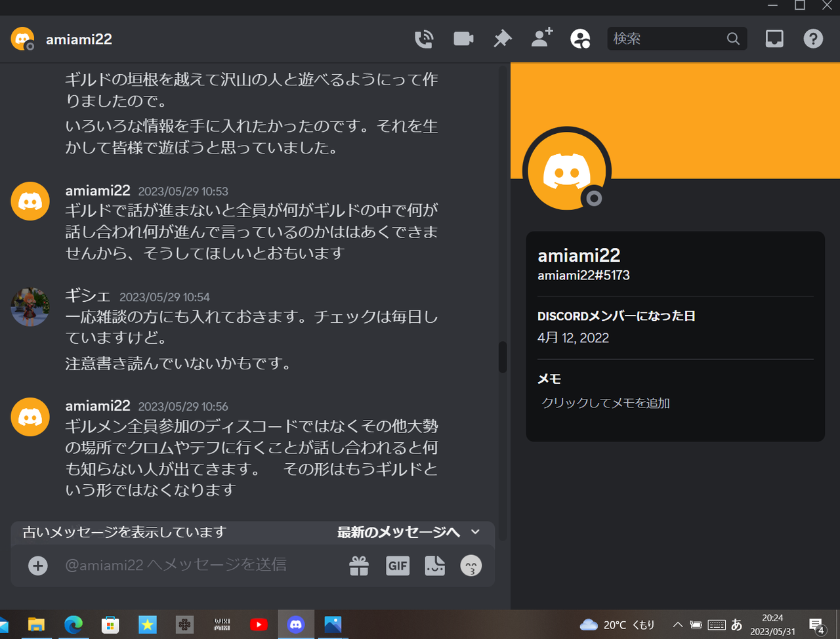Click the weather widget 20°C くもり
The width and height of the screenshot is (840, 639).
[617, 625]
